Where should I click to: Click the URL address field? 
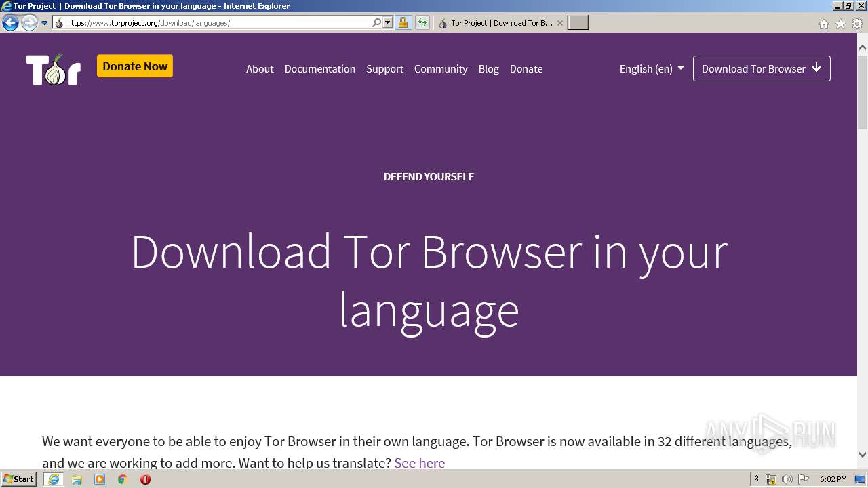tap(217, 23)
